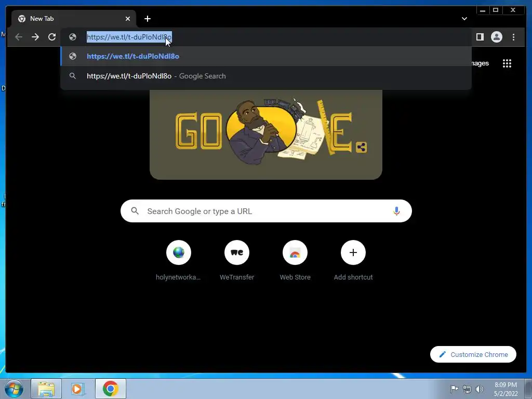Viewport: 532px width, 399px height.
Task: Click the voice search microphone
Action: [x=396, y=211]
